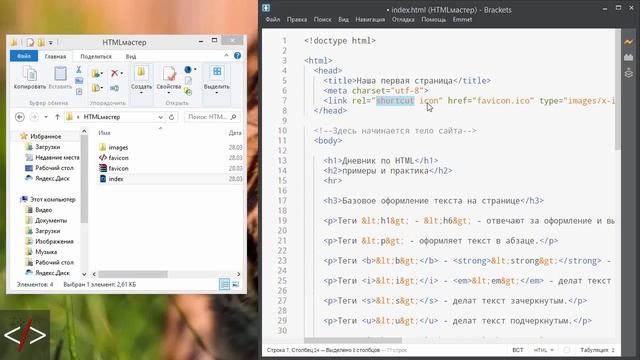The height and width of the screenshot is (360, 640).
Task: Click the red X Delete icon
Action: pos(115,73)
